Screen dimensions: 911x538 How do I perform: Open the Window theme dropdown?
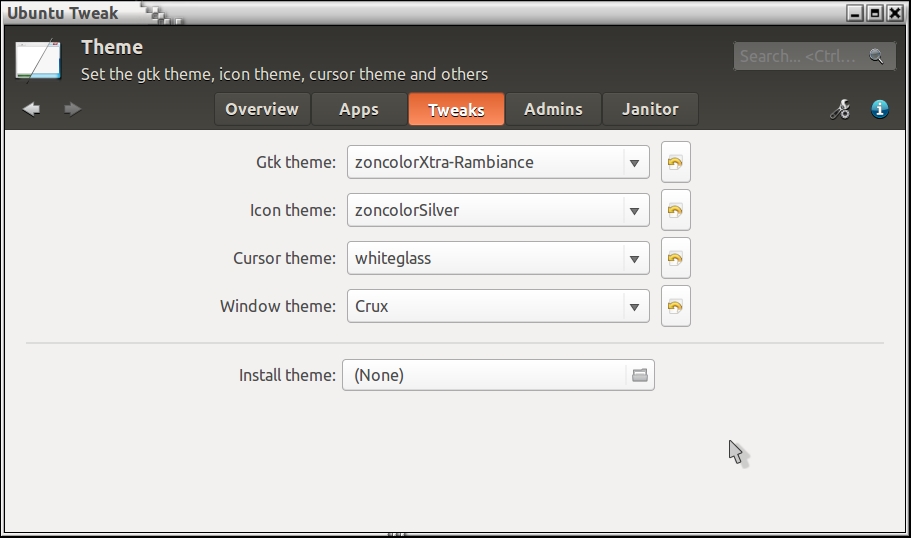tap(634, 307)
